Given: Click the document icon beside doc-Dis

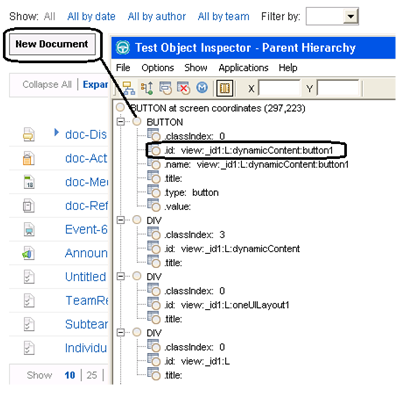Looking at the screenshot, I should tap(29, 134).
